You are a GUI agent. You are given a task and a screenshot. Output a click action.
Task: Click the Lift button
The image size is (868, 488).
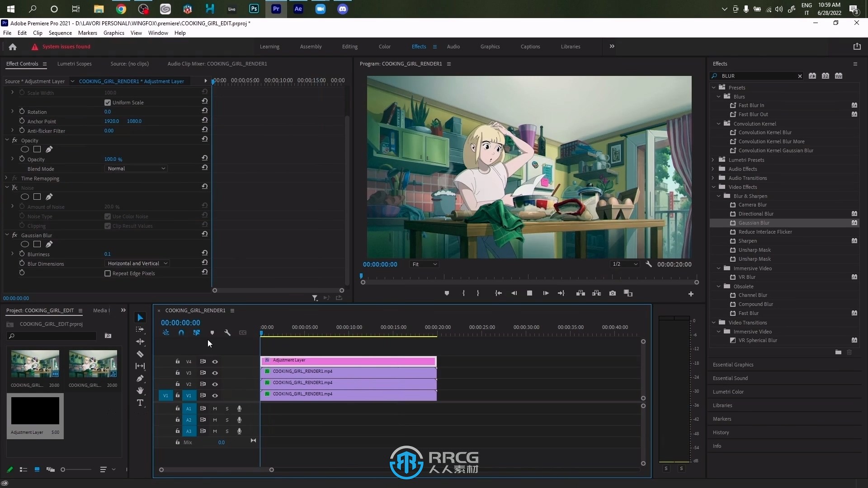click(580, 293)
